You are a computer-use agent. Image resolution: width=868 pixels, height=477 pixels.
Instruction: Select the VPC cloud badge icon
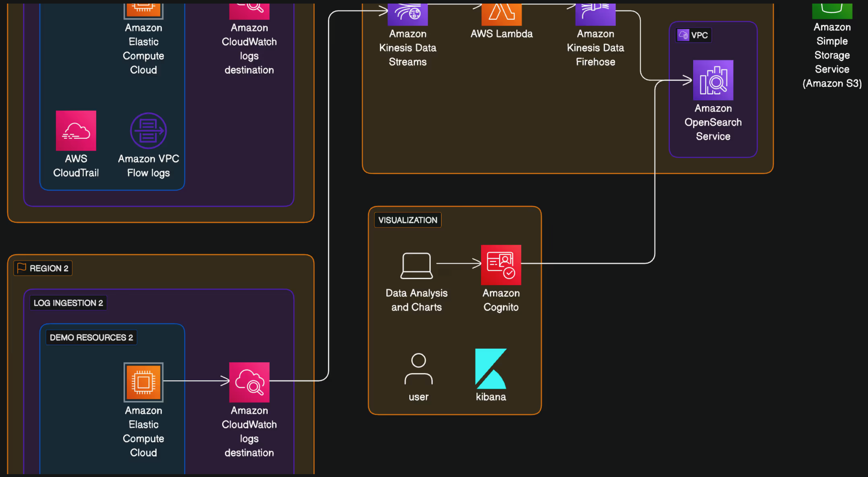pyautogui.click(x=683, y=35)
